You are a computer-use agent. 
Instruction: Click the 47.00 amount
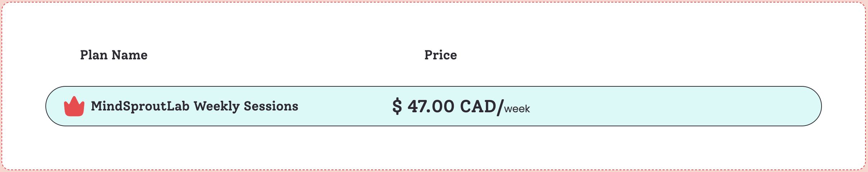(431, 107)
